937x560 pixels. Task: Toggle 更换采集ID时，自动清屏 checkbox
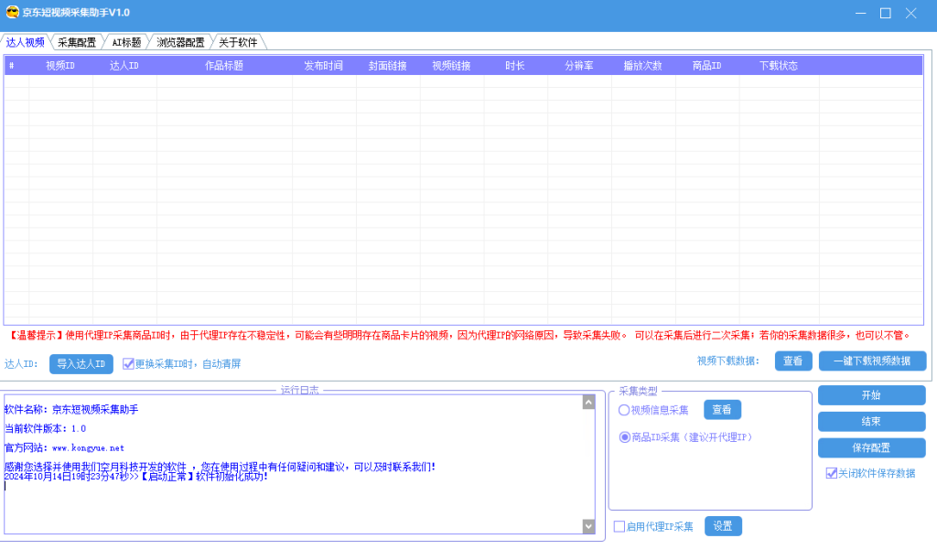point(128,363)
